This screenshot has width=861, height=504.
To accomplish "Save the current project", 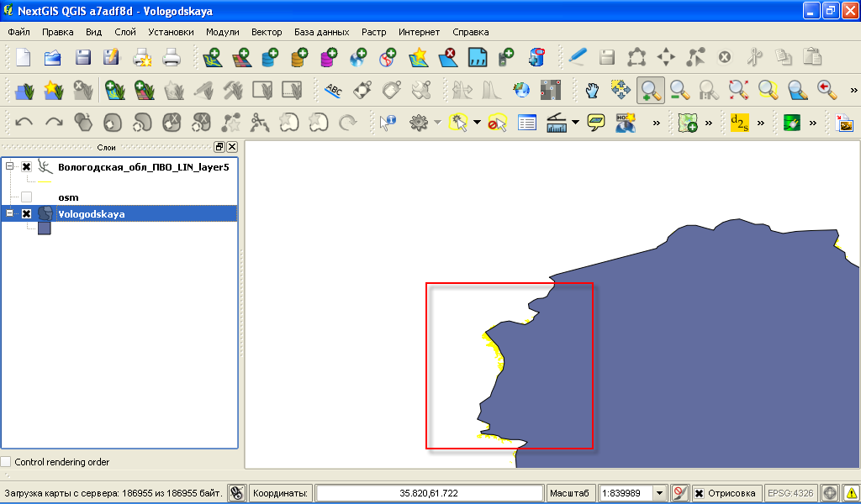I will [83, 57].
